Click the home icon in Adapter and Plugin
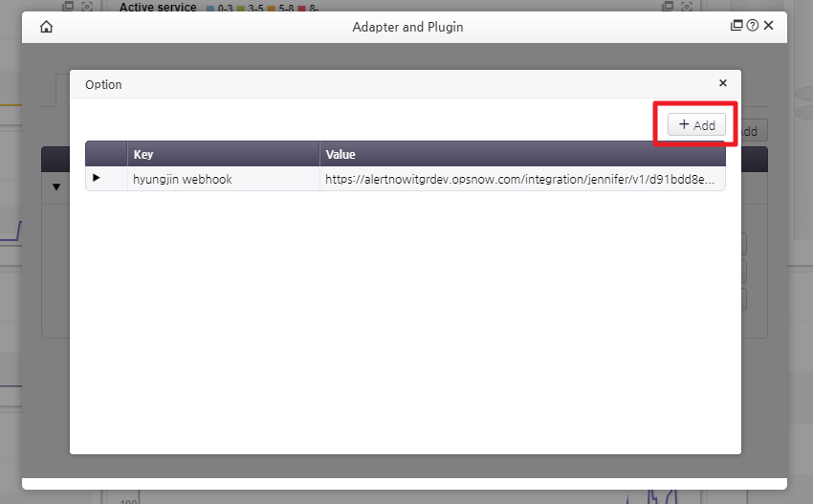The image size is (813, 504). point(46,27)
